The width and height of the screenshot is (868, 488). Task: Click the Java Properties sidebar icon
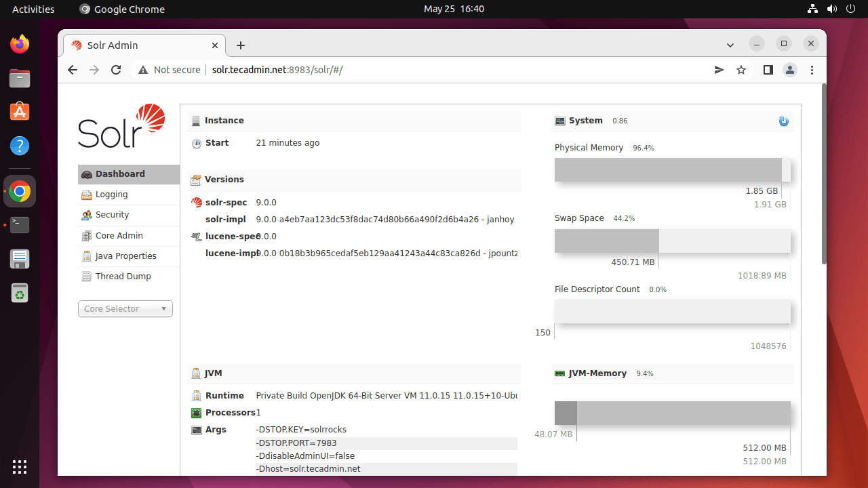pos(87,256)
